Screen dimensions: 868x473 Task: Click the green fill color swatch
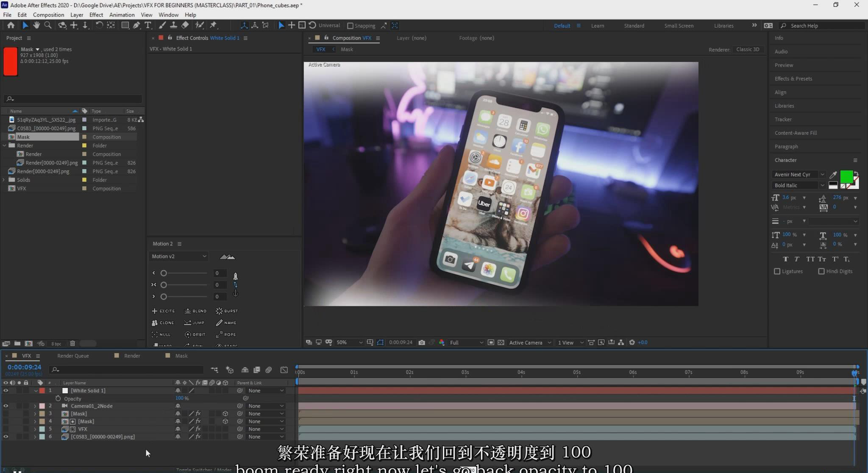[846, 176]
